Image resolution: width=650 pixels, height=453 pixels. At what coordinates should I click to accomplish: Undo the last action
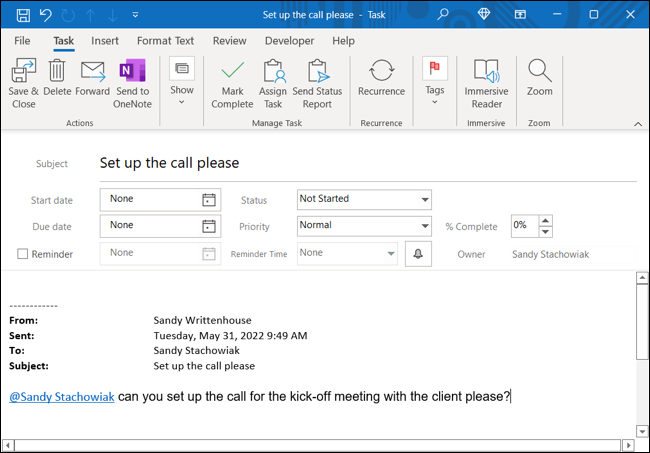tap(46, 15)
